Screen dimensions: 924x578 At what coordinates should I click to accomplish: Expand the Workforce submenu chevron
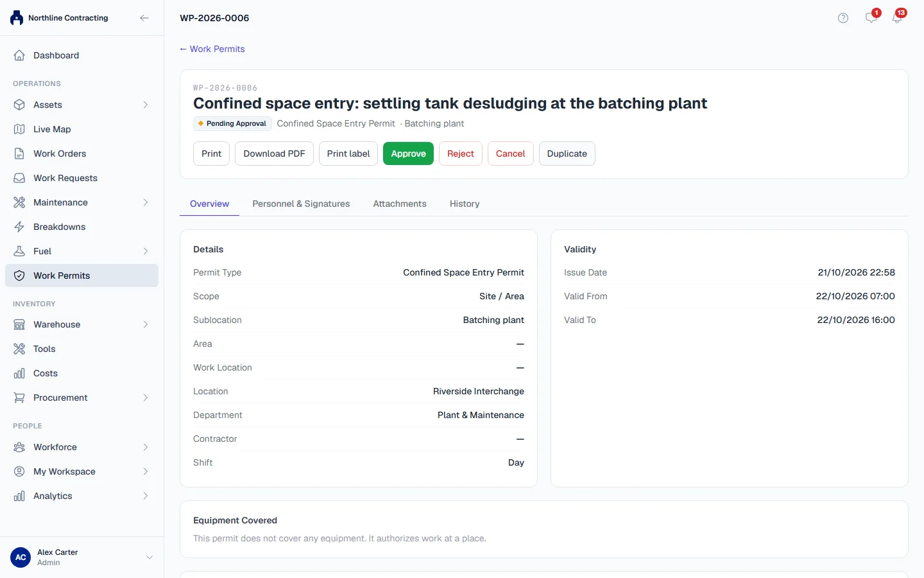pos(146,447)
